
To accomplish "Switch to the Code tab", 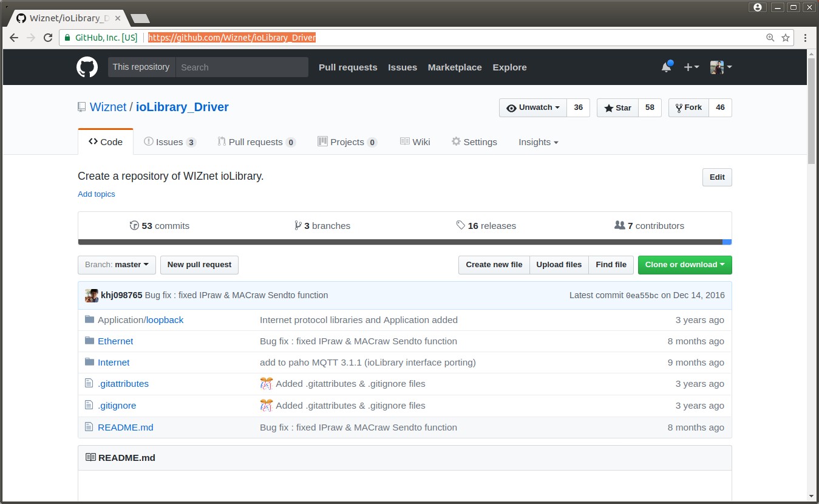I will tap(106, 141).
